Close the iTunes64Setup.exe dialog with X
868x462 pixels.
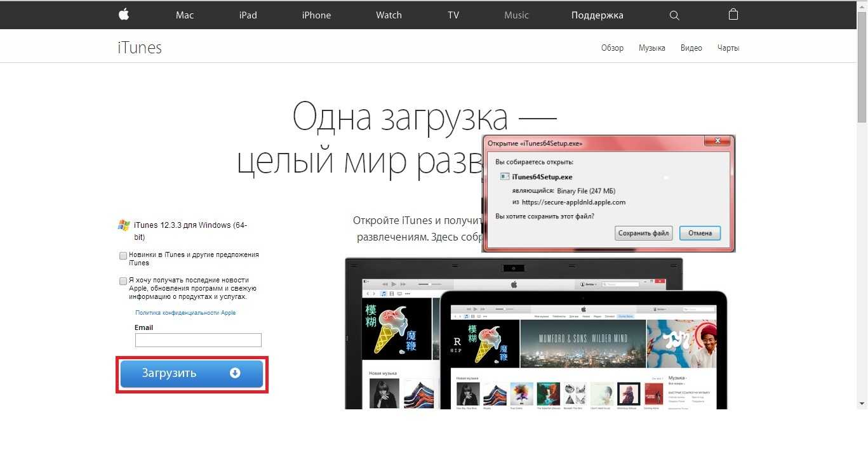[x=718, y=141]
